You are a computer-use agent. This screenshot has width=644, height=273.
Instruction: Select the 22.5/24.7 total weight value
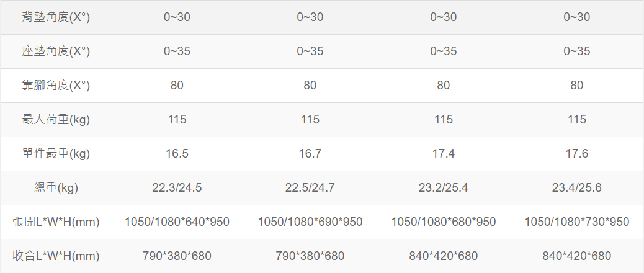point(310,188)
